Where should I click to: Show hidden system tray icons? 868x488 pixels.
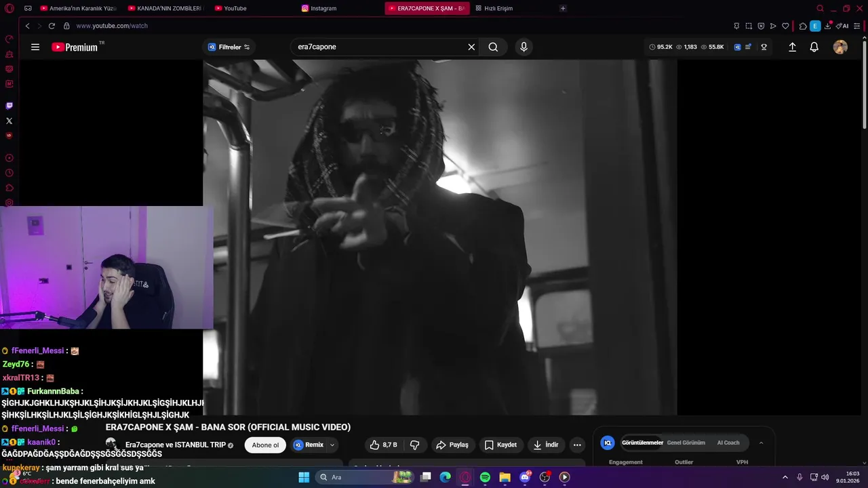coord(785,477)
